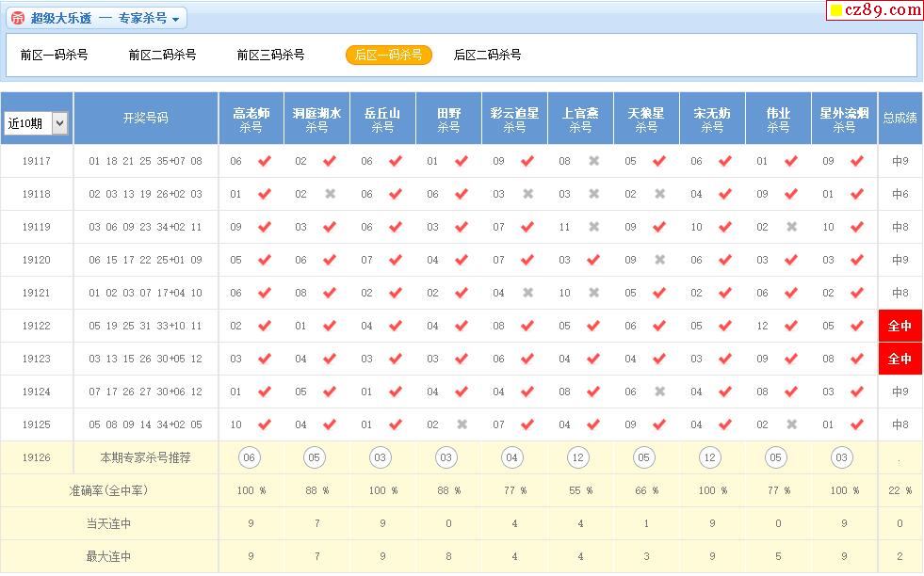Click the gray cross in 天狼星 column, row 19124

660,392
